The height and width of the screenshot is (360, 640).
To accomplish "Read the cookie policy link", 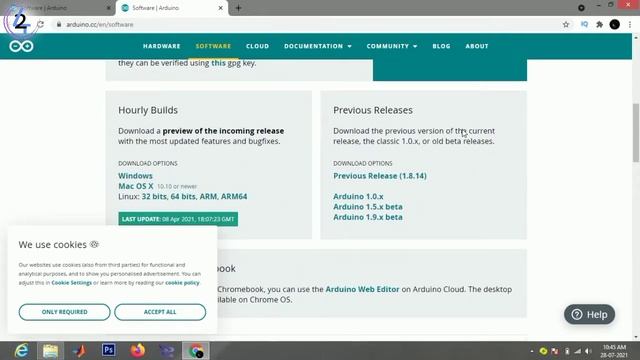I will [x=182, y=282].
